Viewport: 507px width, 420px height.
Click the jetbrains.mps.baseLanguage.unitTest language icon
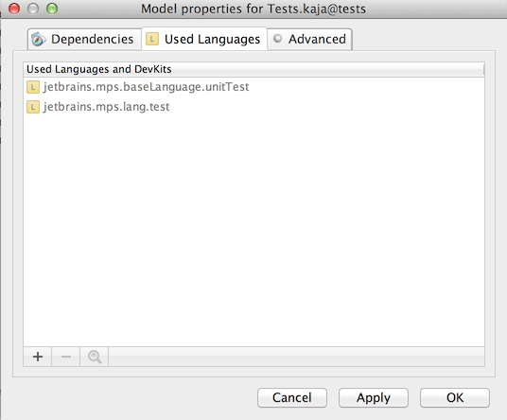click(33, 87)
